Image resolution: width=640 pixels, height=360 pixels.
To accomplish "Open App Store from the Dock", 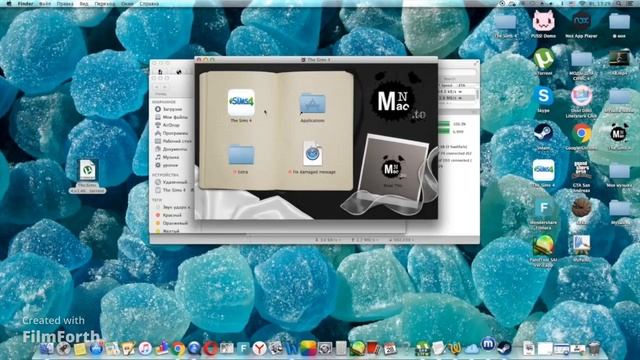I will 96,349.
